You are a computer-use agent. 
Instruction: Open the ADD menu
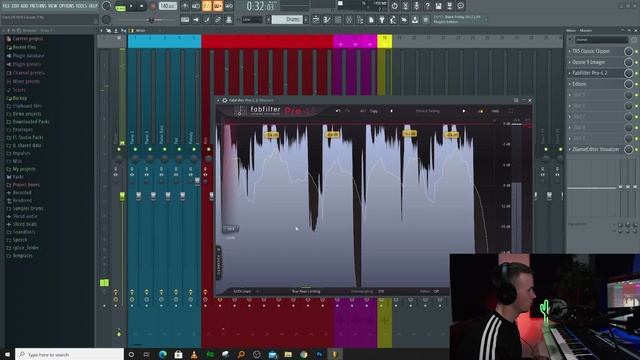[24, 6]
